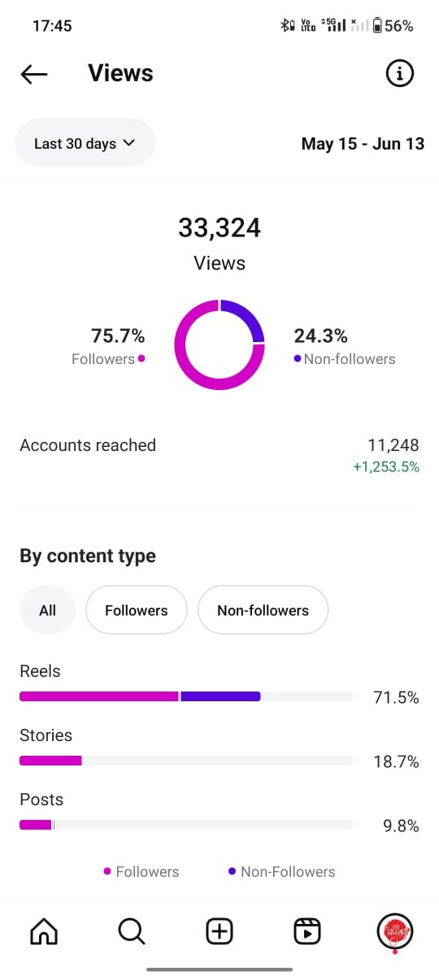The height and width of the screenshot is (980, 439).
Task: Tap the chevron next to Last 30 days
Action: [128, 143]
